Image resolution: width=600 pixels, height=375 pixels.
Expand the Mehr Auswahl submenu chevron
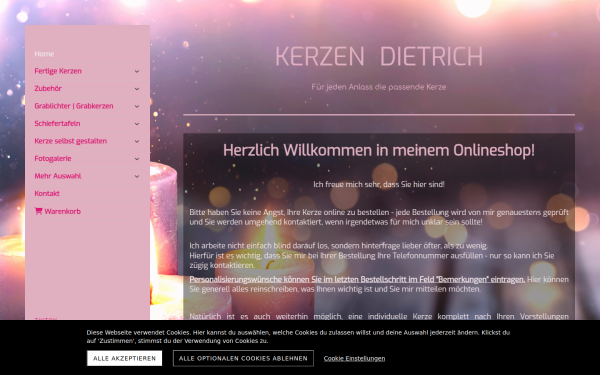(x=137, y=176)
